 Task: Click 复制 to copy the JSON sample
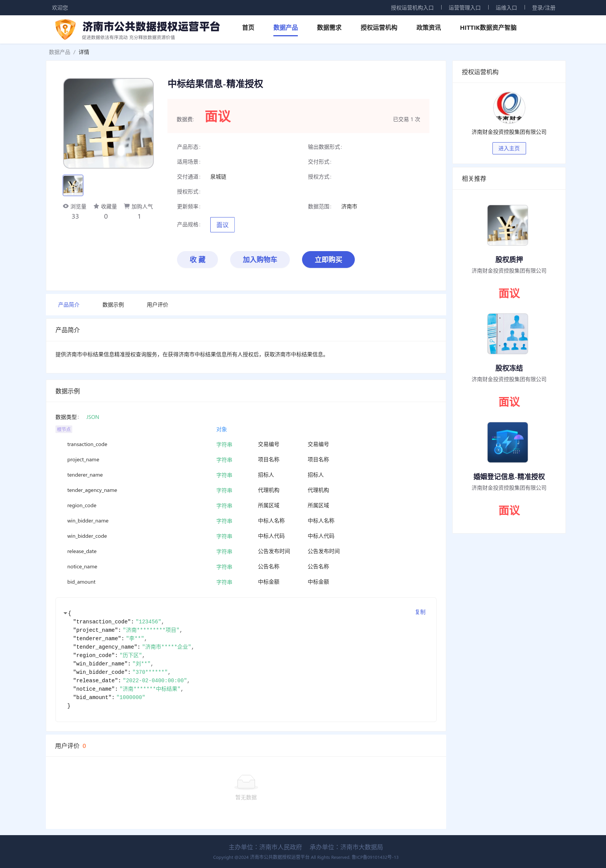point(420,612)
